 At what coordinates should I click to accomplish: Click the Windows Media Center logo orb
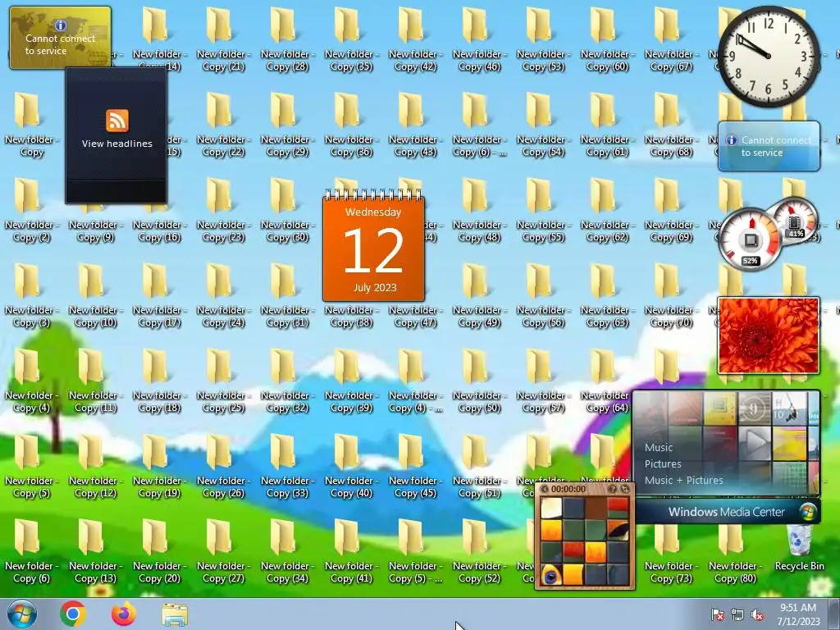click(808, 512)
